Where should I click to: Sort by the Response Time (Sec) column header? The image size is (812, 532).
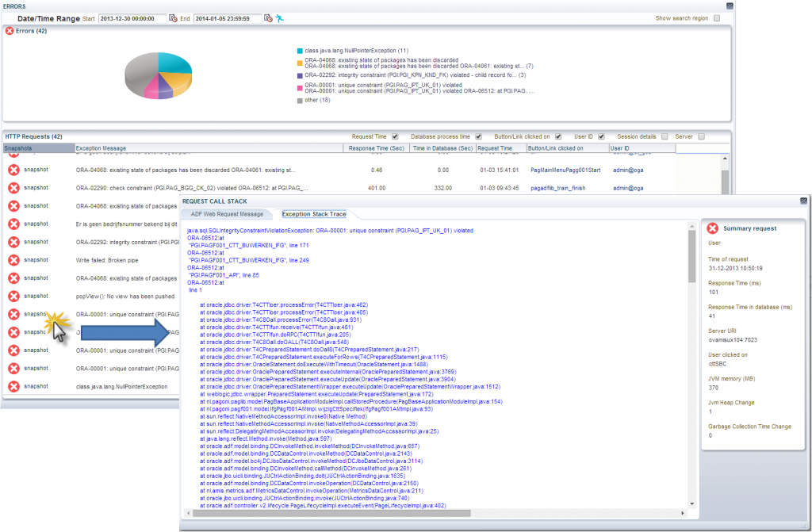pyautogui.click(x=377, y=148)
